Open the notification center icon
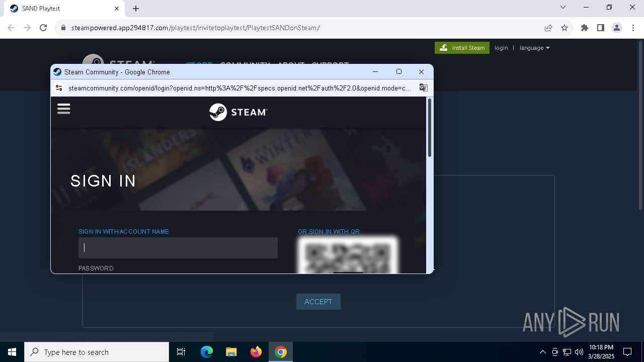Image resolution: width=644 pixels, height=362 pixels. tap(627, 352)
